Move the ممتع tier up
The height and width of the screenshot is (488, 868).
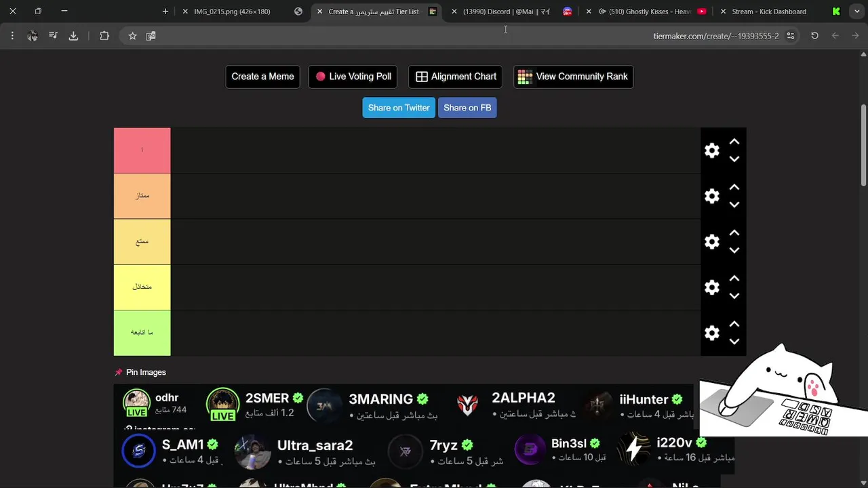pyautogui.click(x=734, y=232)
